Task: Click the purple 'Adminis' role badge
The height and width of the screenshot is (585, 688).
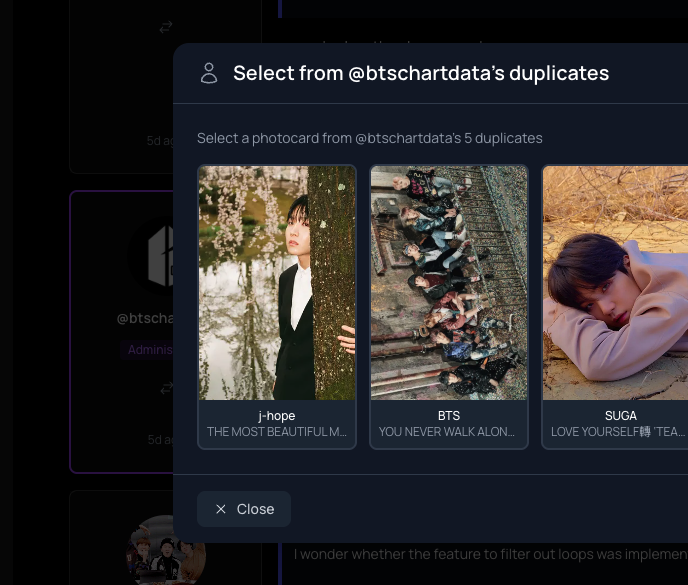Action: (147, 350)
